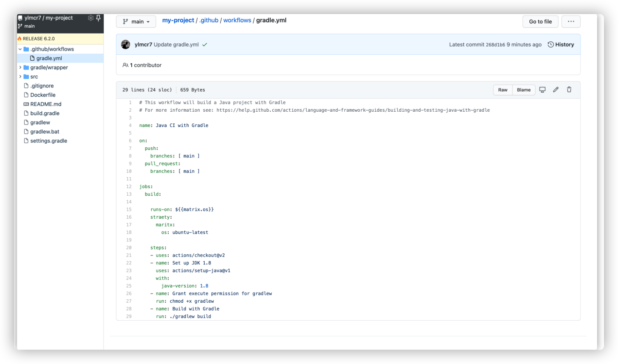Click the .github/workflows folder icon
The width and height of the screenshot is (618, 364).
(26, 49)
